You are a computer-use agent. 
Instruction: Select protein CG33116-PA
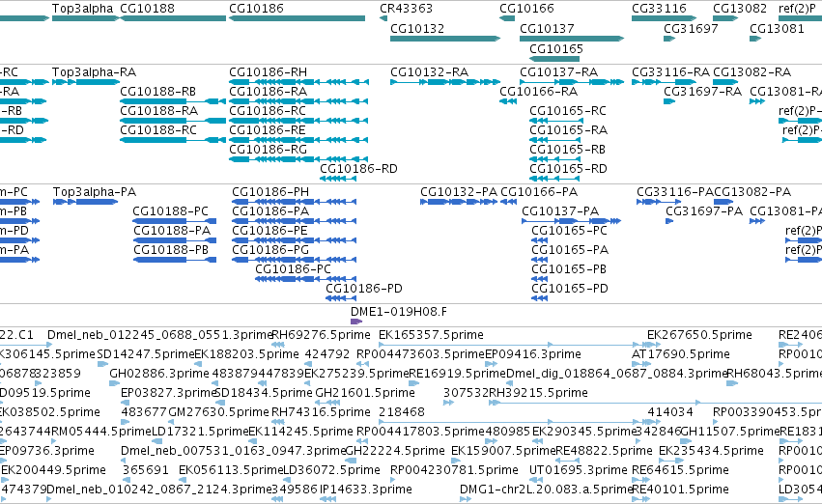tap(674, 192)
